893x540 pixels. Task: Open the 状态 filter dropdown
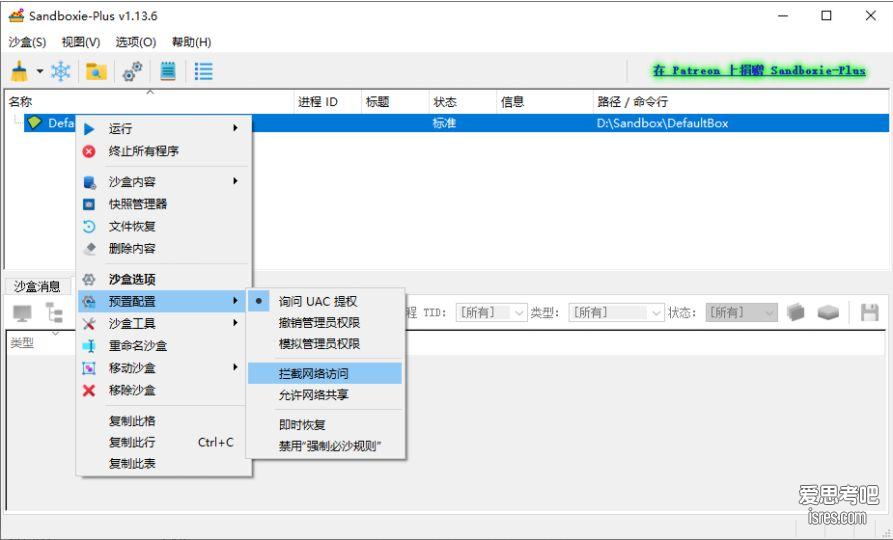coord(742,313)
